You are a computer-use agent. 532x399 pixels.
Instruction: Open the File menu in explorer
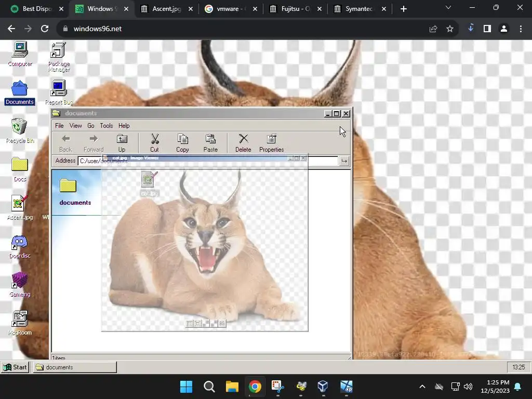59,126
